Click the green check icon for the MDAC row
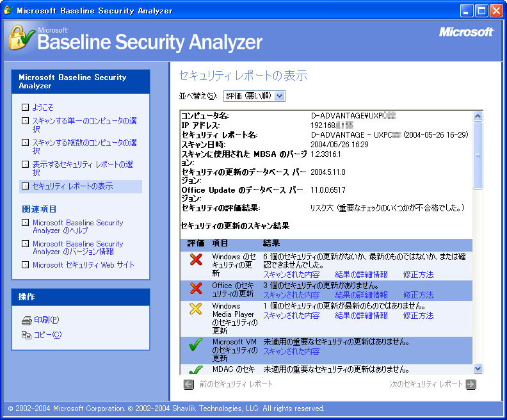Screen dimensions: 507x420 point(196,369)
